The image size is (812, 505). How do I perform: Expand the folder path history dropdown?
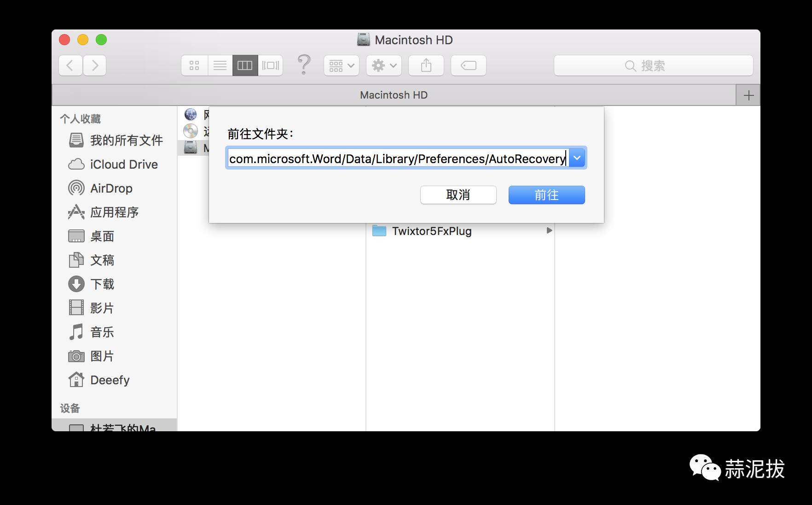(x=577, y=158)
